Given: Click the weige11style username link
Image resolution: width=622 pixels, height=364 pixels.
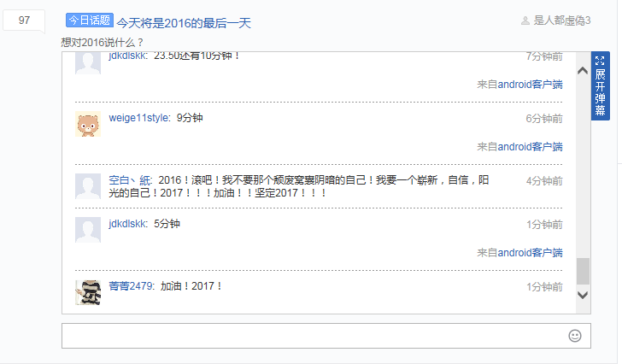Looking at the screenshot, I should [138, 118].
